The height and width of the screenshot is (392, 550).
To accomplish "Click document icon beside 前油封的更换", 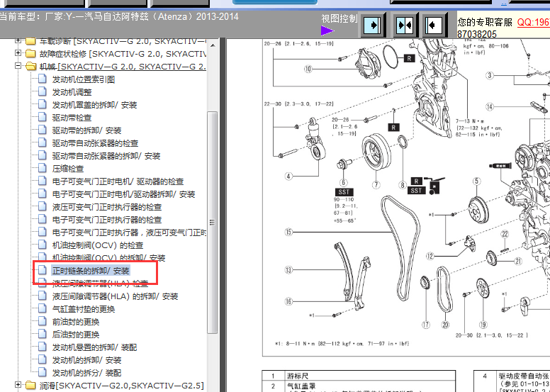I will [42, 321].
